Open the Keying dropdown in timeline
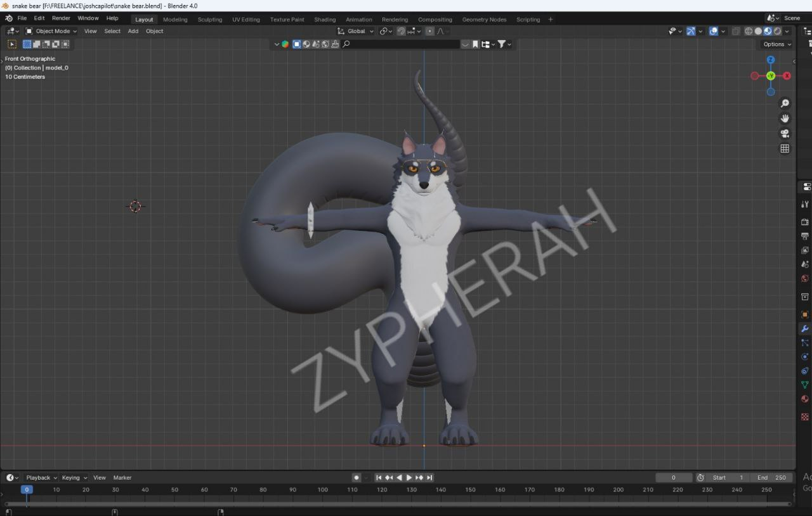This screenshot has height=516, width=812. tap(74, 478)
